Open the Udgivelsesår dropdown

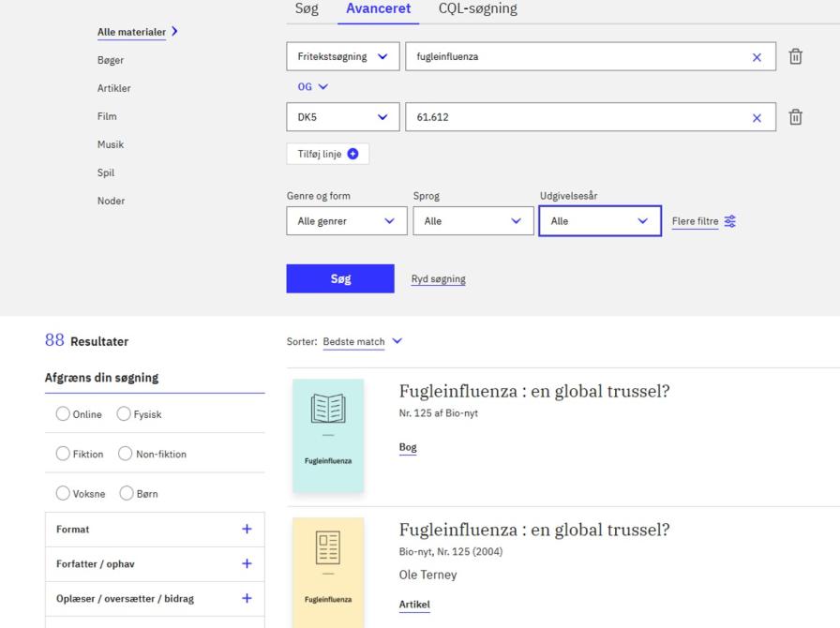(600, 221)
